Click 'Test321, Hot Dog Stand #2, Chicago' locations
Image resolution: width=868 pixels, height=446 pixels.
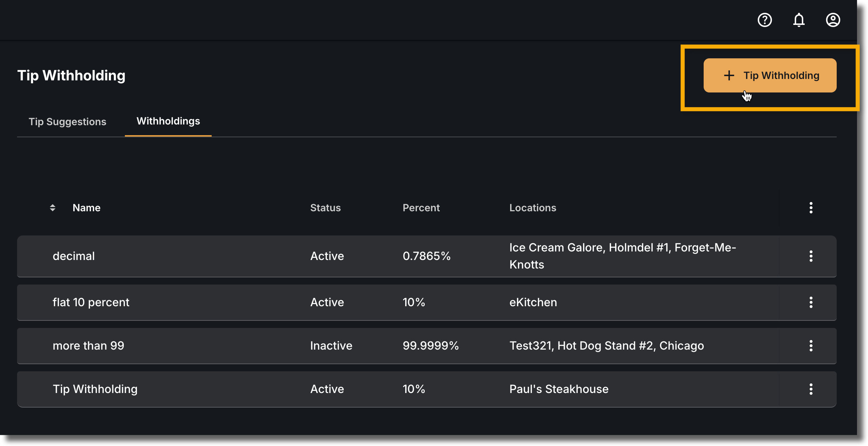click(607, 346)
